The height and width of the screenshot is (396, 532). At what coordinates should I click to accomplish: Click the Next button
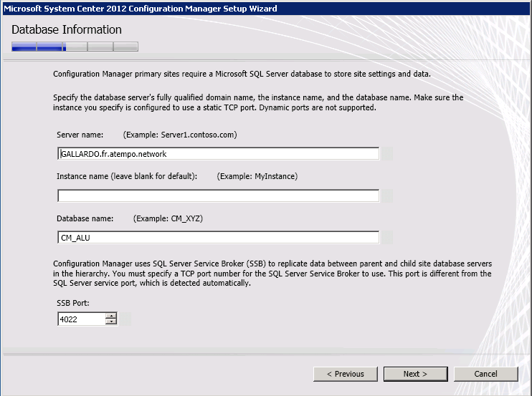[416, 374]
